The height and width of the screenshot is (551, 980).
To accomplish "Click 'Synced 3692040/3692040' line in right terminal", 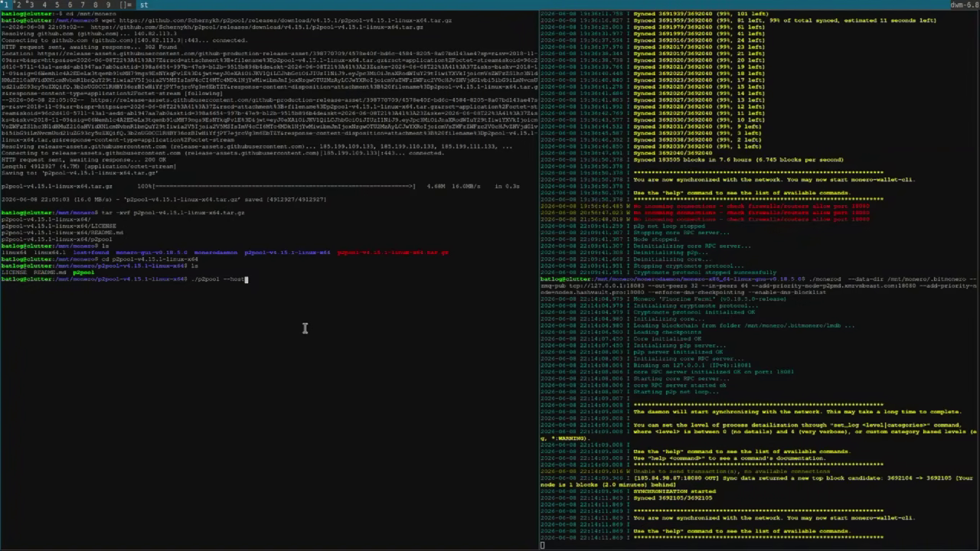I will 625,153.
